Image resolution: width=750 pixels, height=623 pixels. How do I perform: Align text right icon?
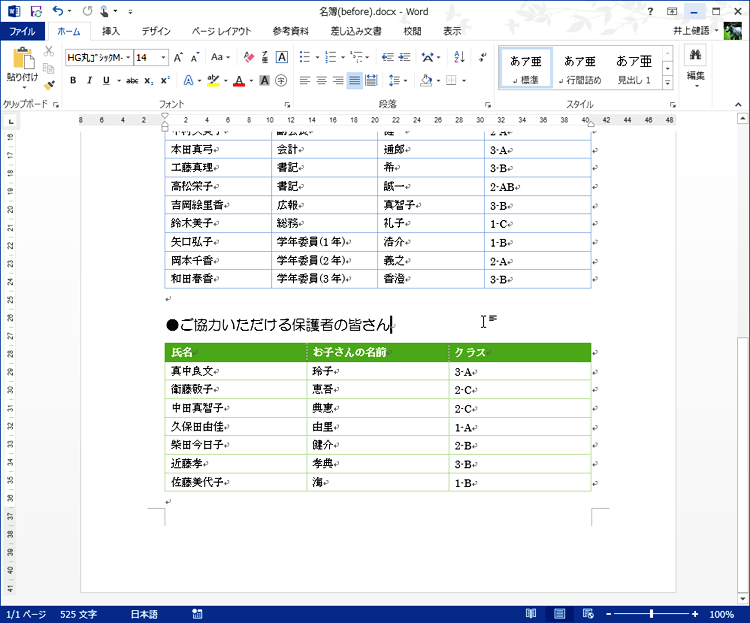tap(338, 80)
